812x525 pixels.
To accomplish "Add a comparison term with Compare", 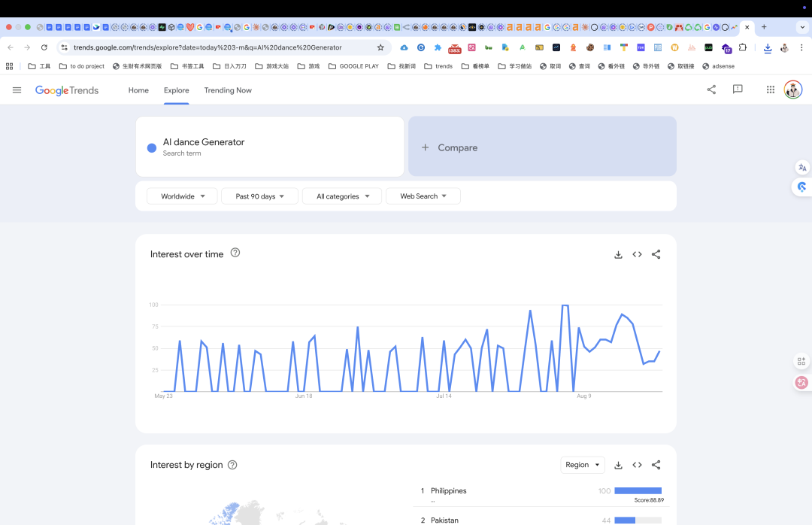I will (542, 147).
